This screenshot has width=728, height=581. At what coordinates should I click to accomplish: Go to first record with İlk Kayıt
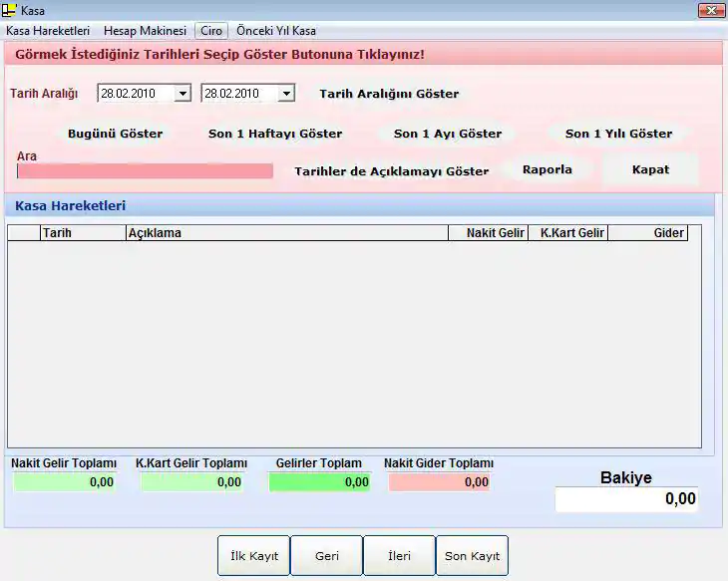pos(253,556)
